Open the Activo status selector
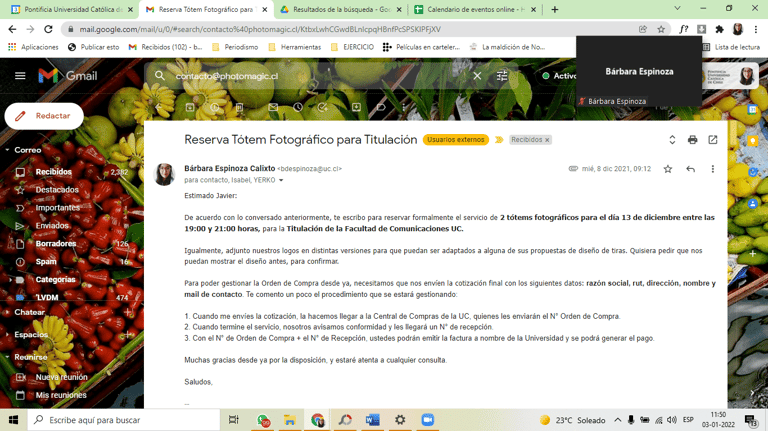Viewport: 768px width, 431px height. (559, 76)
